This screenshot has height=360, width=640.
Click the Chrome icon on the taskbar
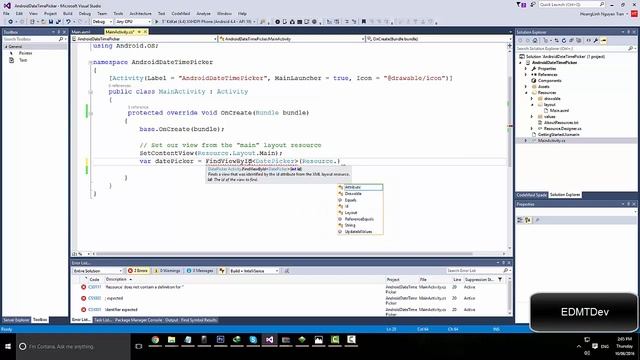(155, 340)
